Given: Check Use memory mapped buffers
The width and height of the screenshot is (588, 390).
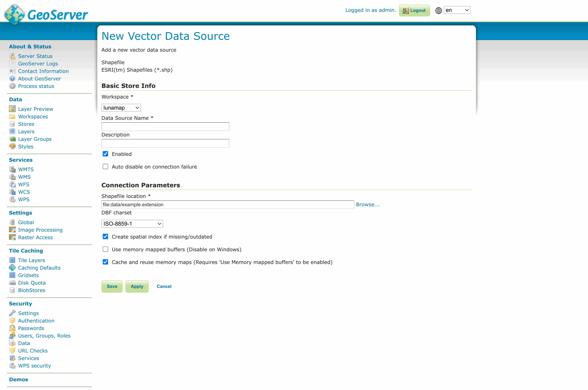Looking at the screenshot, I should [x=105, y=249].
